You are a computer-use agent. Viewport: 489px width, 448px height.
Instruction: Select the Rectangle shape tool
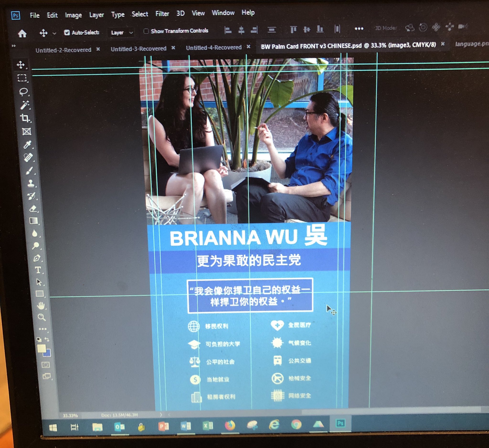click(x=40, y=294)
